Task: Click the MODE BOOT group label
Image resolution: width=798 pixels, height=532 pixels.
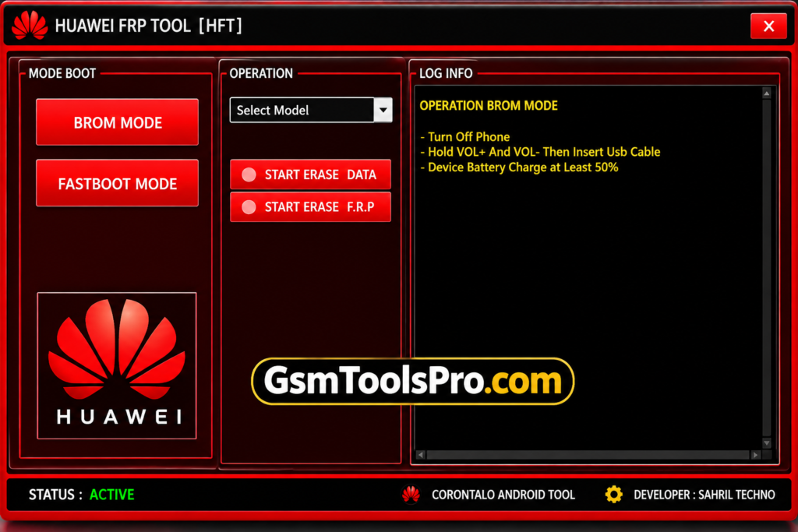Action: click(62, 73)
